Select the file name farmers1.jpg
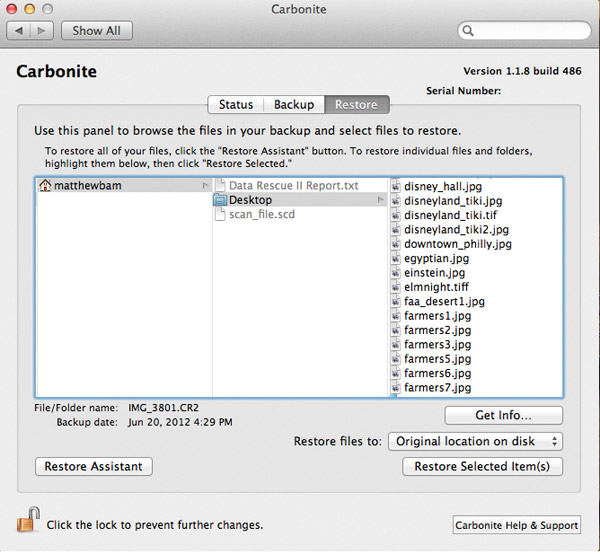The height and width of the screenshot is (554, 600). coord(437,316)
